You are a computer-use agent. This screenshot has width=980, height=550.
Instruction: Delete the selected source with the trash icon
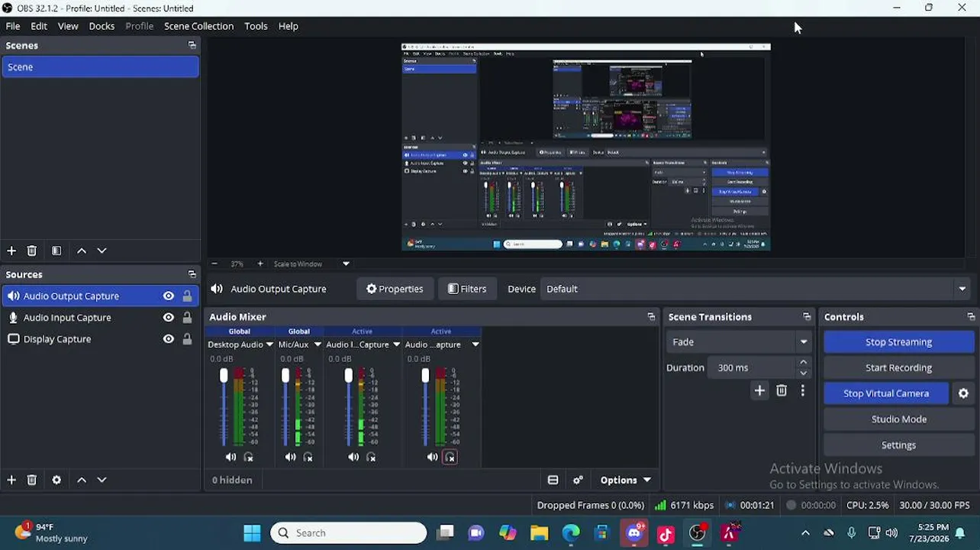tap(32, 480)
